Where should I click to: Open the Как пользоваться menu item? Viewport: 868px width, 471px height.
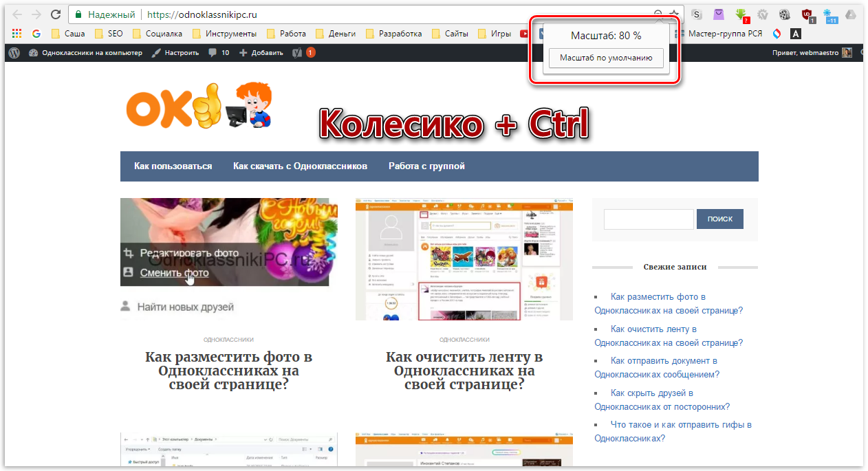(173, 166)
